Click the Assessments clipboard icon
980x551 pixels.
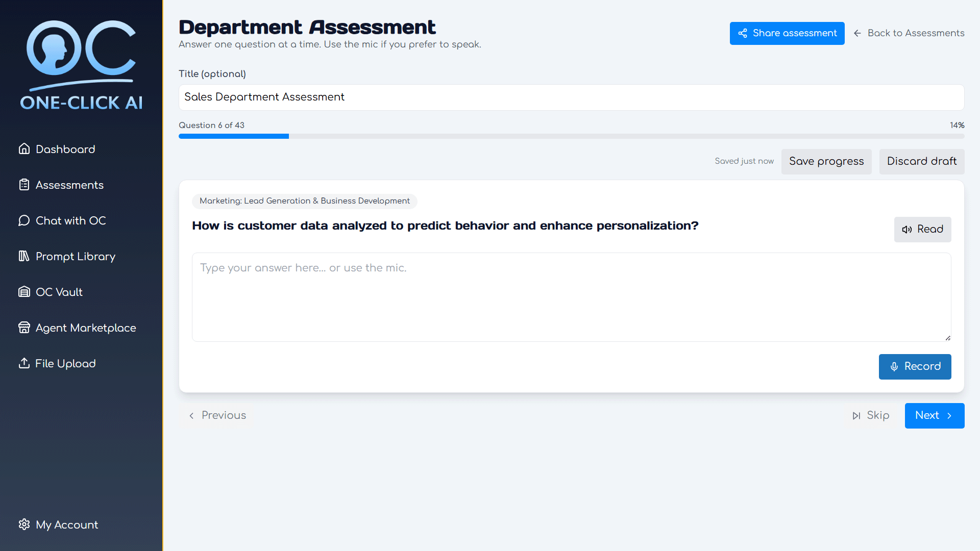(x=24, y=185)
